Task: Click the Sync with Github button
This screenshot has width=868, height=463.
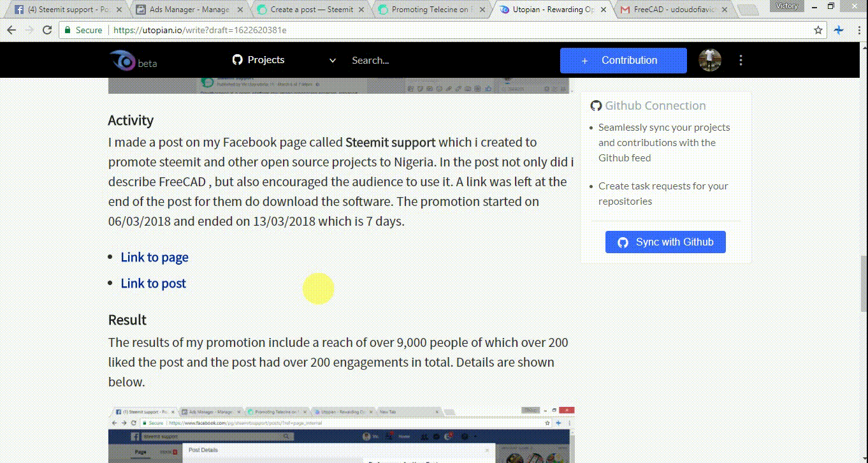Action: click(665, 242)
